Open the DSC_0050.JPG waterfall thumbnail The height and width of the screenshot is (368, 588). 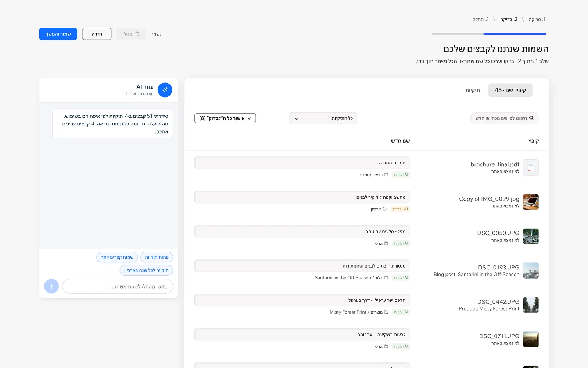tap(531, 236)
